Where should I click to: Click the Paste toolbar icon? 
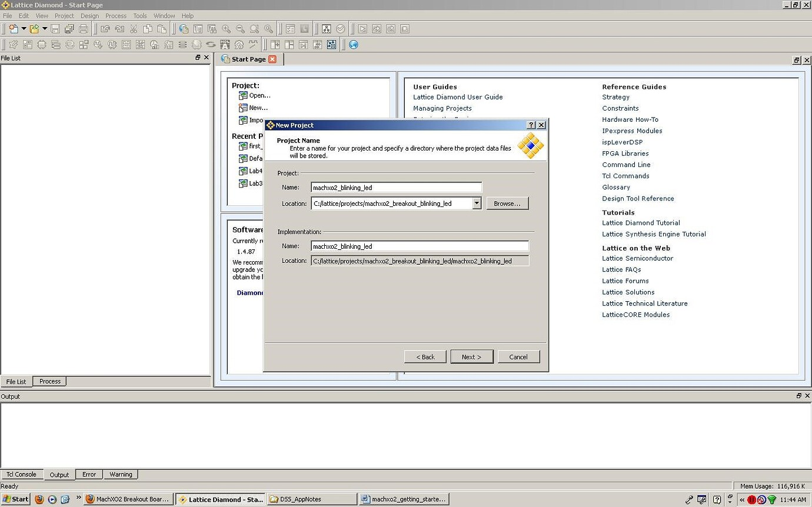(x=162, y=29)
